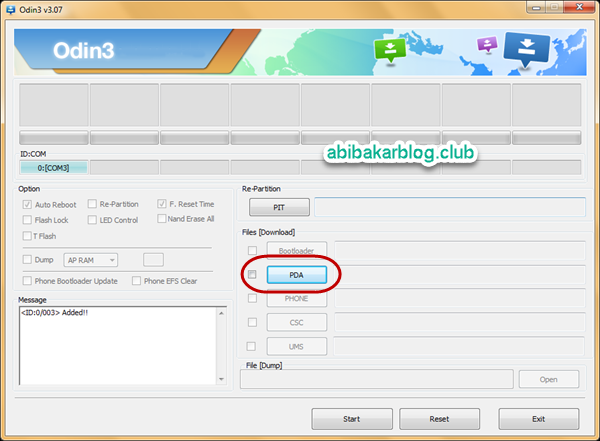The image size is (600, 441).
Task: Click the PIT button
Action: tap(279, 207)
